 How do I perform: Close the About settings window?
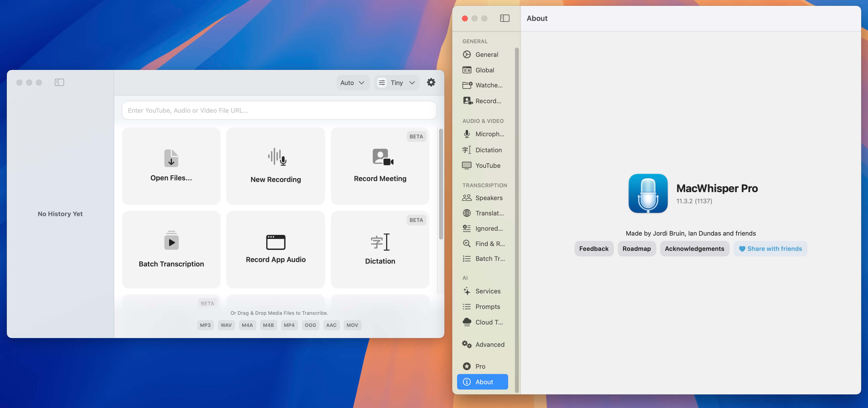(465, 18)
